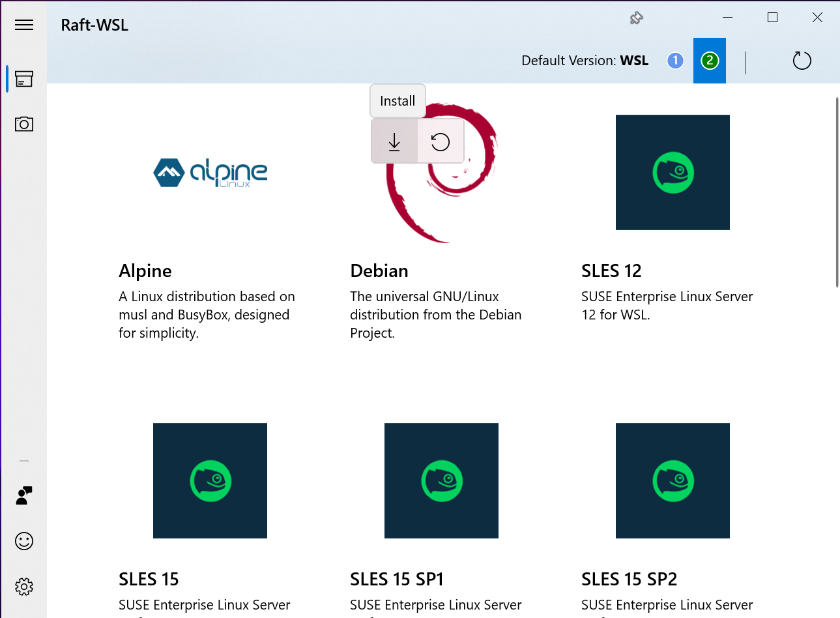Screen dimensions: 840x618
Task: Select the SLES 15 logo tile
Action: [210, 481]
